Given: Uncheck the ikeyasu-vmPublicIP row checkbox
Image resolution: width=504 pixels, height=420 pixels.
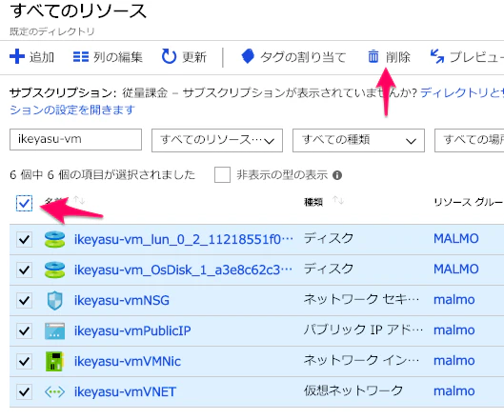Looking at the screenshot, I should coord(24,331).
